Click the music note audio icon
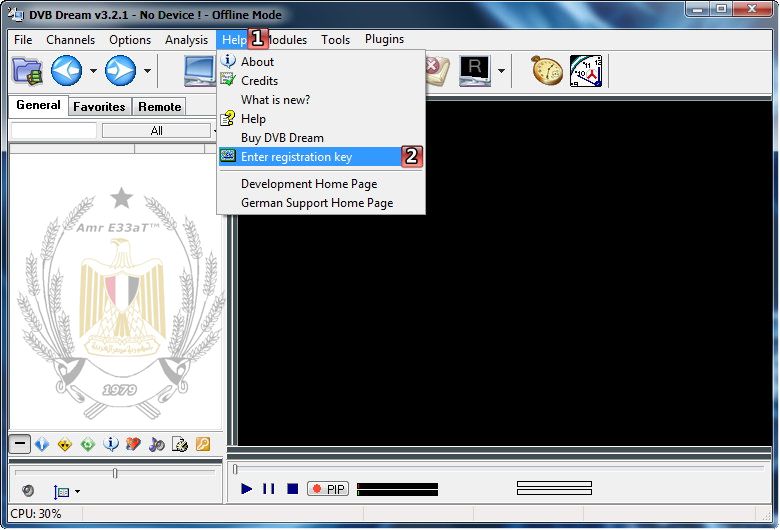 (156, 444)
